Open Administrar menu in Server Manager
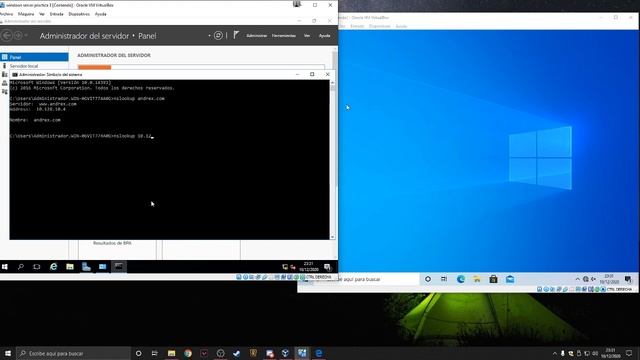The width and height of the screenshot is (640, 360). click(256, 36)
